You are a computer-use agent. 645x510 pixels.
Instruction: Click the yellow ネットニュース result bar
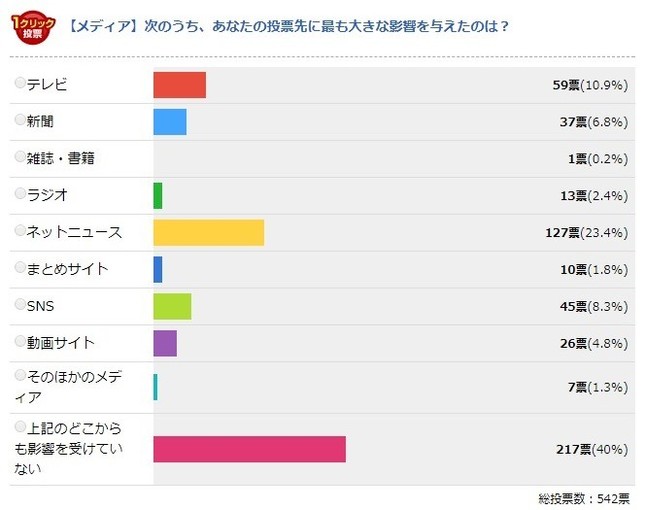[208, 232]
